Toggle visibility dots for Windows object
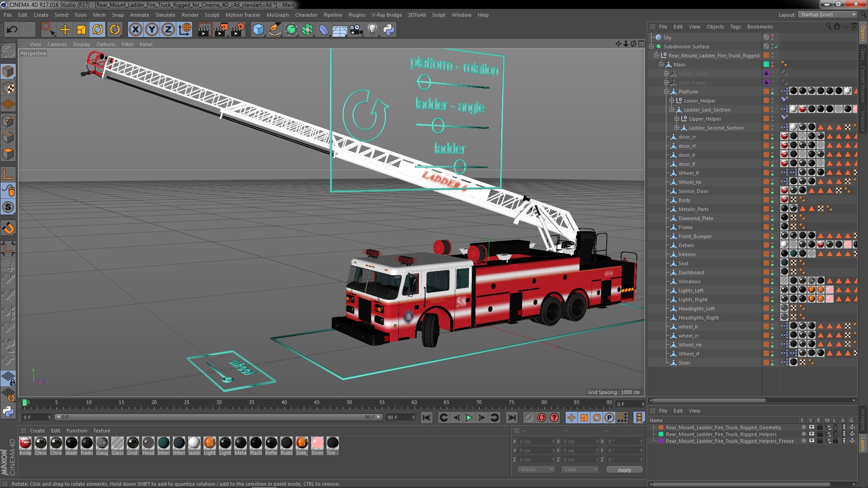Viewport: 868px width, 488px height. (772, 282)
